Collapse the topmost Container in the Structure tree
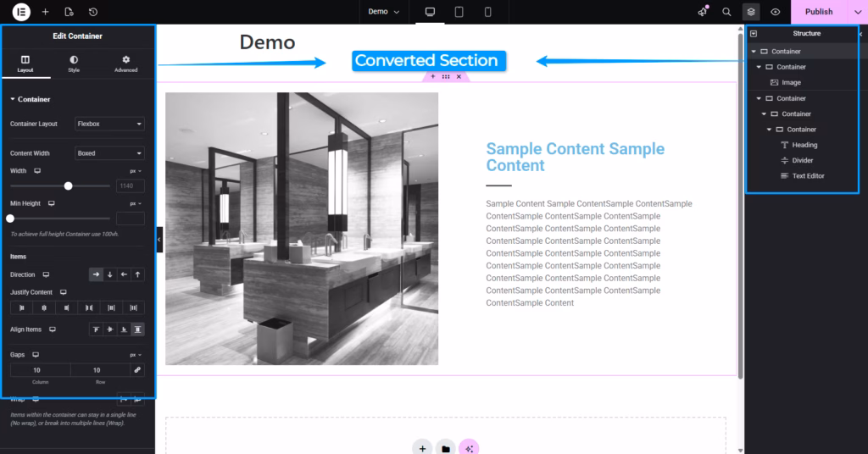868x454 pixels. 754,52
